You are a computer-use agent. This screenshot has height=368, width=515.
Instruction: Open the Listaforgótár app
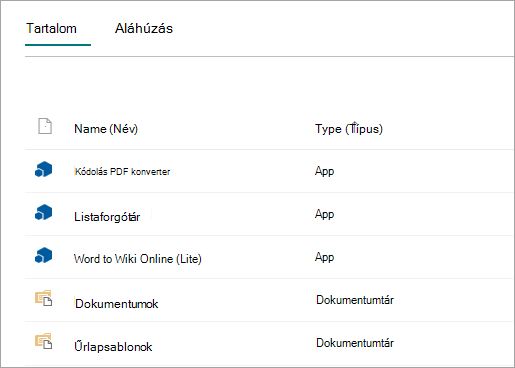point(107,217)
